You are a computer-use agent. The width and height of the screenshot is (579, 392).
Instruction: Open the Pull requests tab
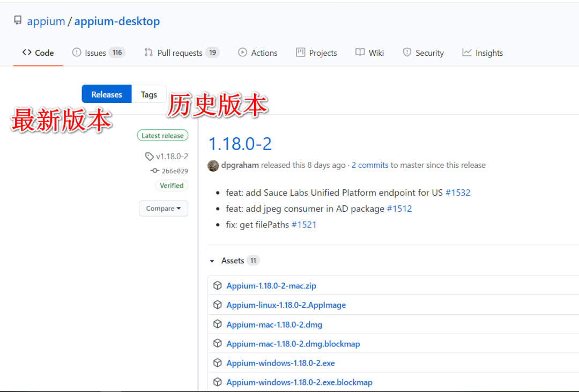coord(182,53)
